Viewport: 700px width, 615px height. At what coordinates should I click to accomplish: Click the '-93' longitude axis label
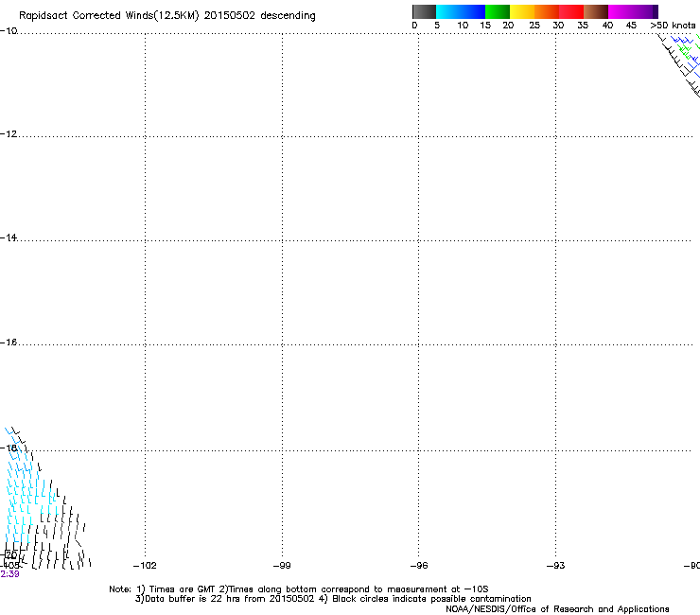556,566
